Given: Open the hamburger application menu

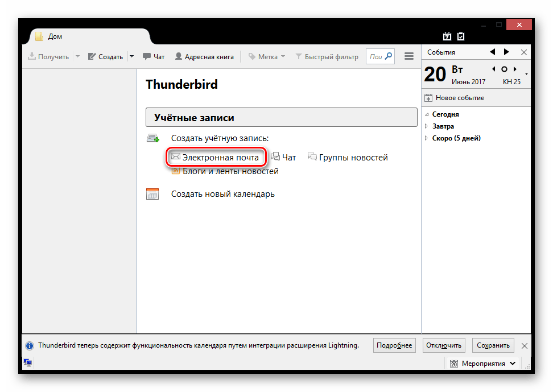Looking at the screenshot, I should [409, 56].
